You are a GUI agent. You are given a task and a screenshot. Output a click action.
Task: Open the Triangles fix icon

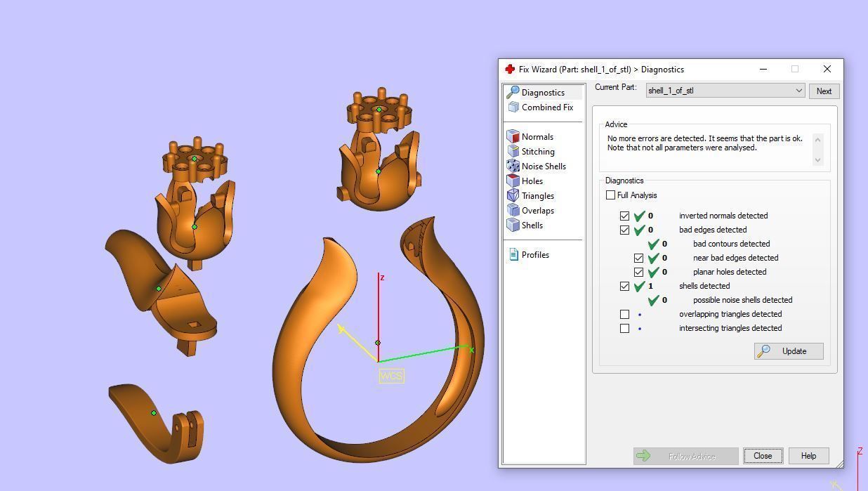(513, 196)
